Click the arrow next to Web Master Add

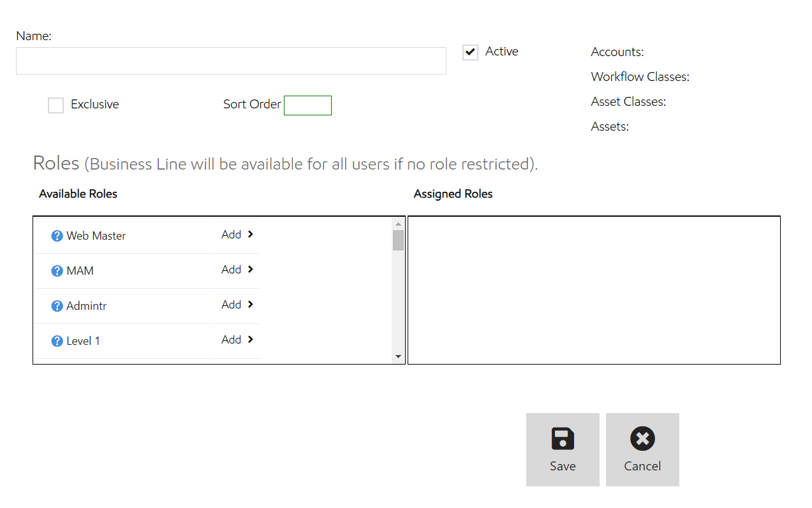pyautogui.click(x=251, y=235)
